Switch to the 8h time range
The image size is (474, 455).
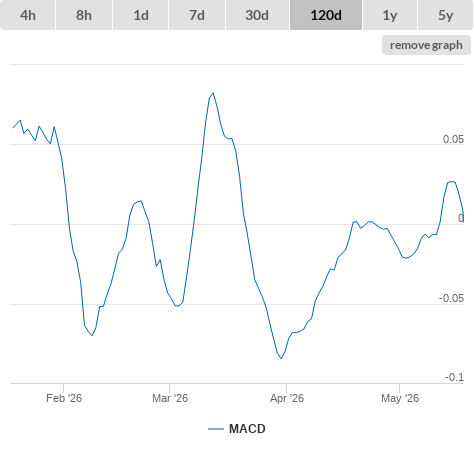coord(84,15)
